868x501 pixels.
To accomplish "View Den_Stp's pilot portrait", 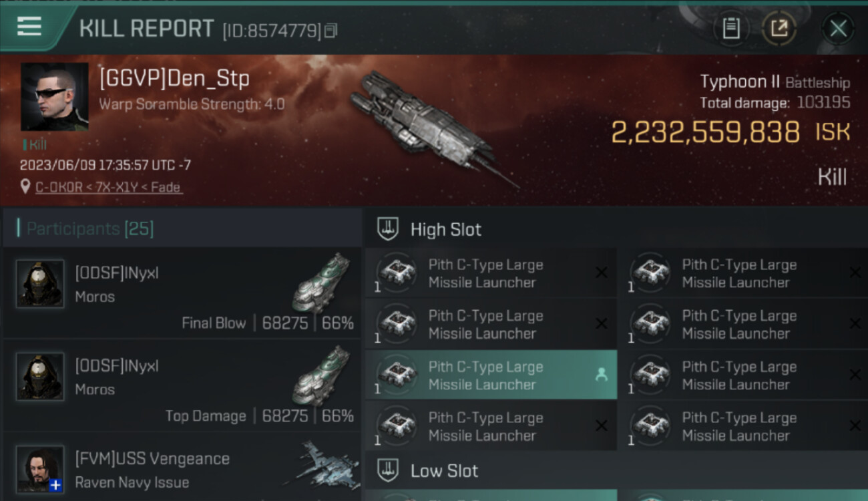I will [54, 96].
